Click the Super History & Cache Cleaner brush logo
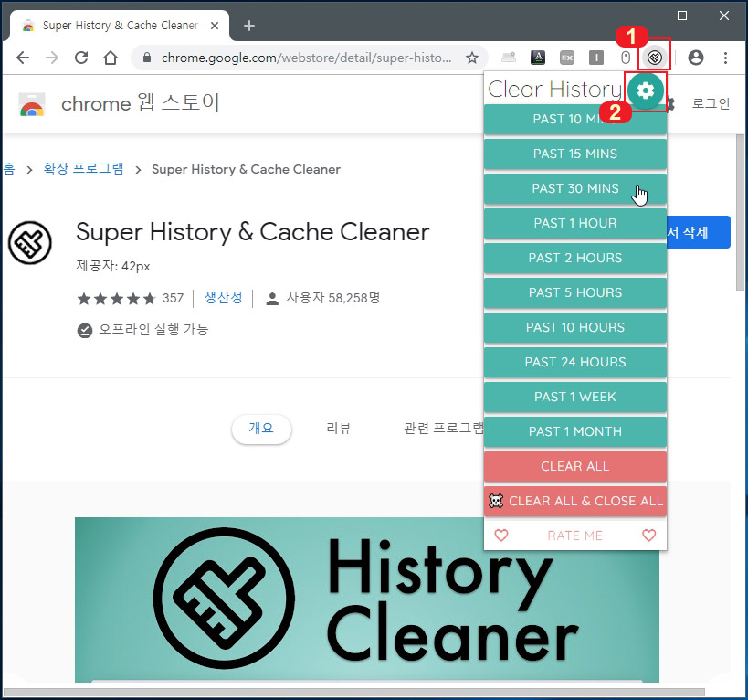Image resolution: width=748 pixels, height=700 pixels. (29, 242)
